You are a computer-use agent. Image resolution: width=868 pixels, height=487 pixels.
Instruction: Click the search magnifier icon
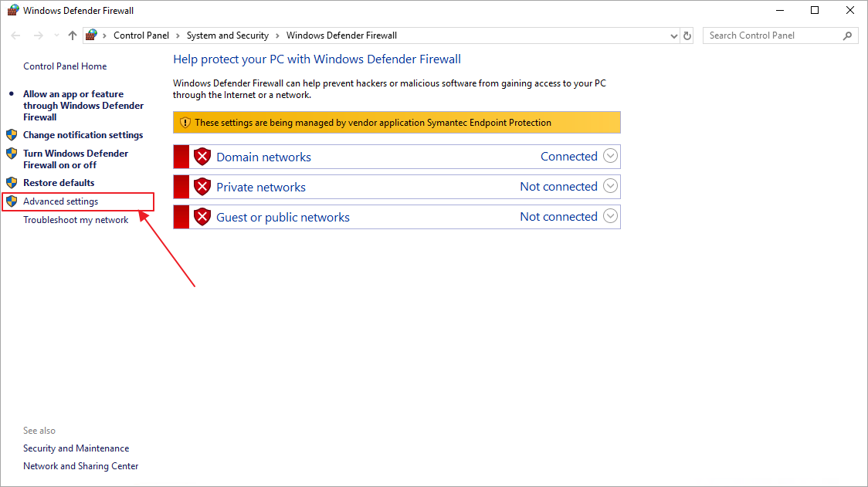coord(847,36)
